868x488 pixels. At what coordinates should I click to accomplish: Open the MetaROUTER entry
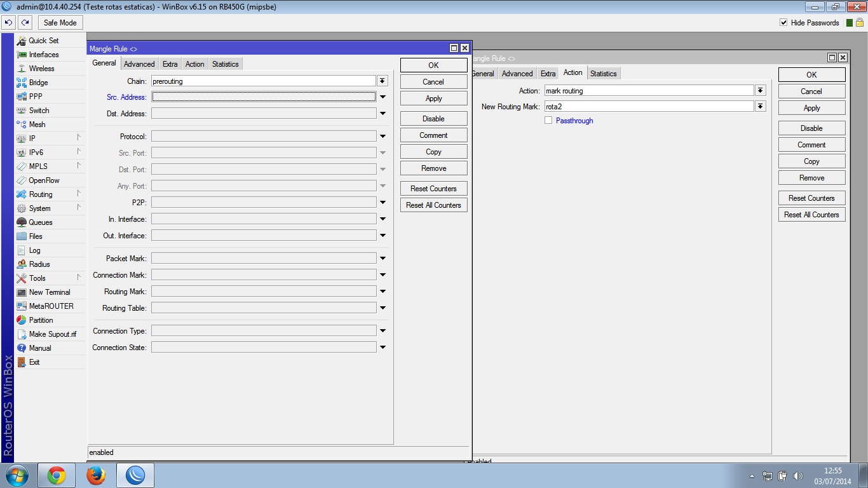click(51, 306)
